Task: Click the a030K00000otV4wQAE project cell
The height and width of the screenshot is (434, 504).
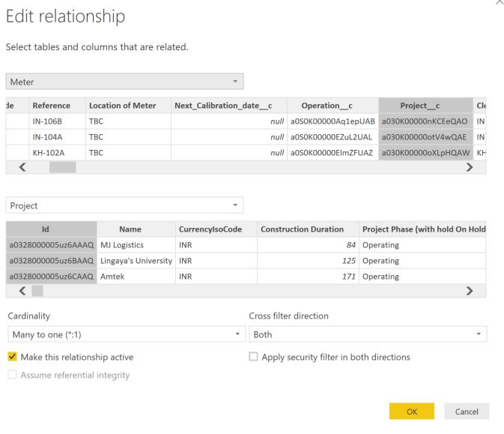Action: point(426,137)
